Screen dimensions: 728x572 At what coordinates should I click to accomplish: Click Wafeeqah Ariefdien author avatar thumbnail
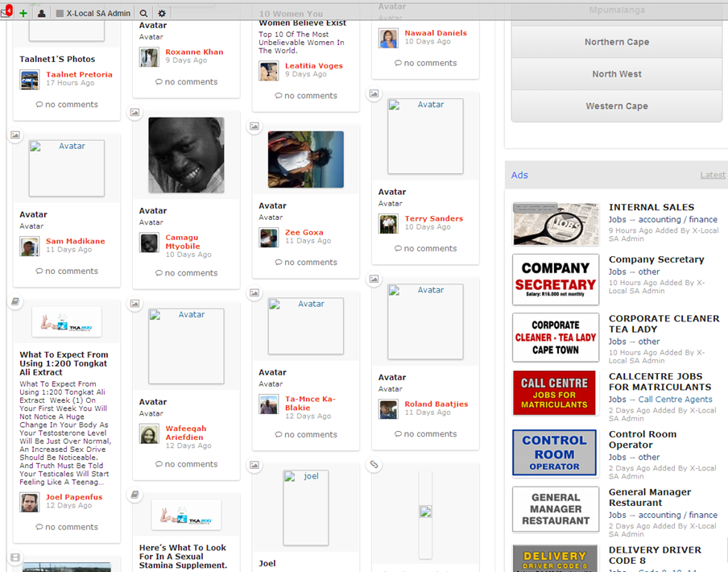149,434
